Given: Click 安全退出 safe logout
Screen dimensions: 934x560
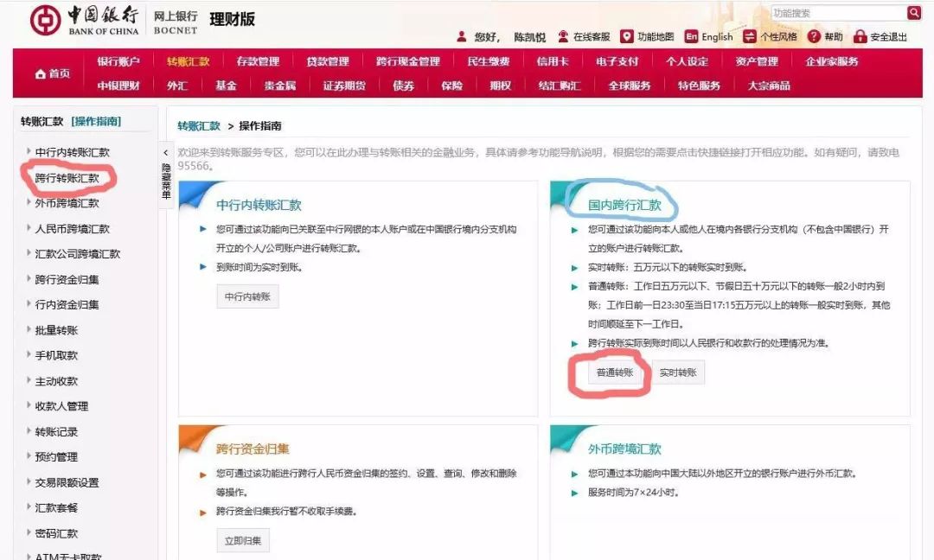Looking at the screenshot, I should [880, 36].
